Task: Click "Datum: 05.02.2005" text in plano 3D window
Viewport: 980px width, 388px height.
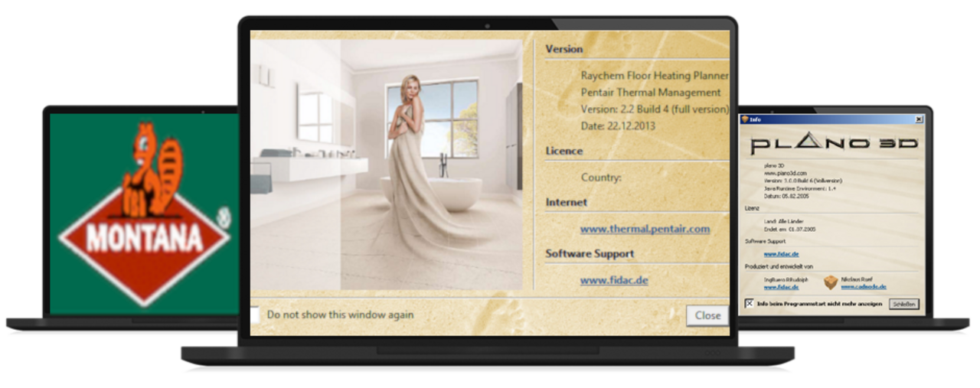Action: pos(786,196)
